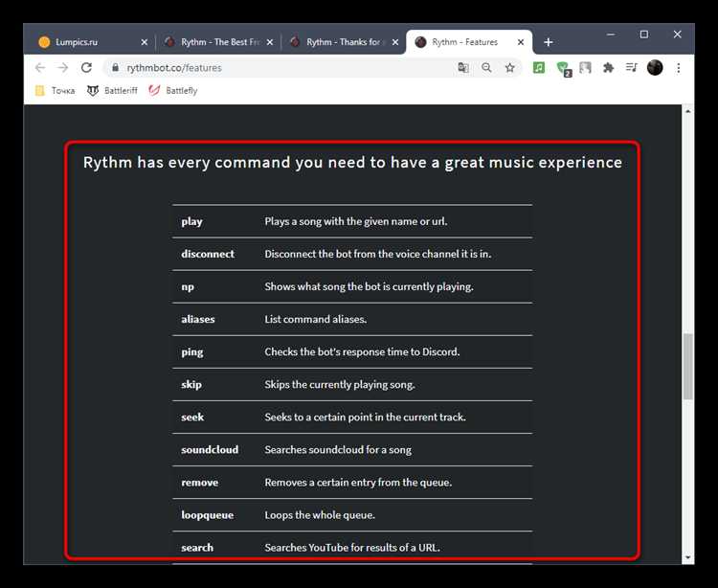Image resolution: width=718 pixels, height=588 pixels.
Task: Switch to the Lumpics.ru tab
Action: click(x=86, y=42)
